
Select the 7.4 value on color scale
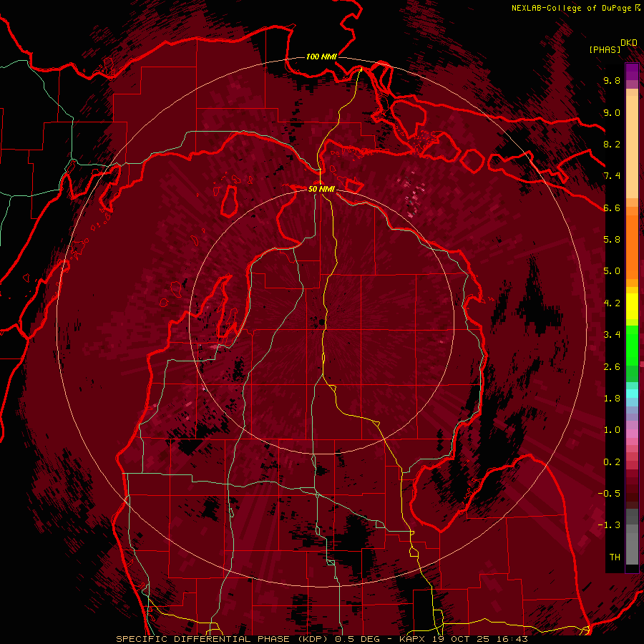[612, 176]
